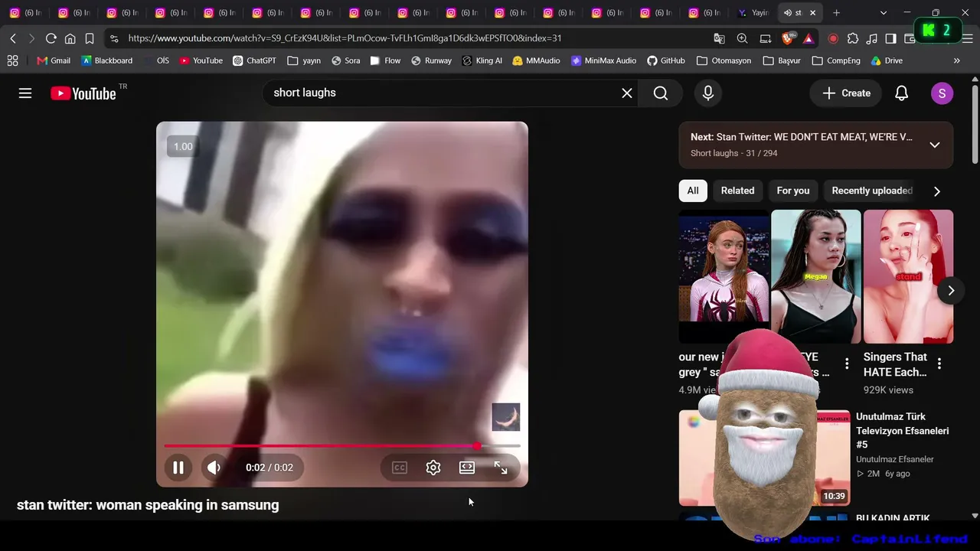
Task: Open the player settings gear
Action: (433, 468)
